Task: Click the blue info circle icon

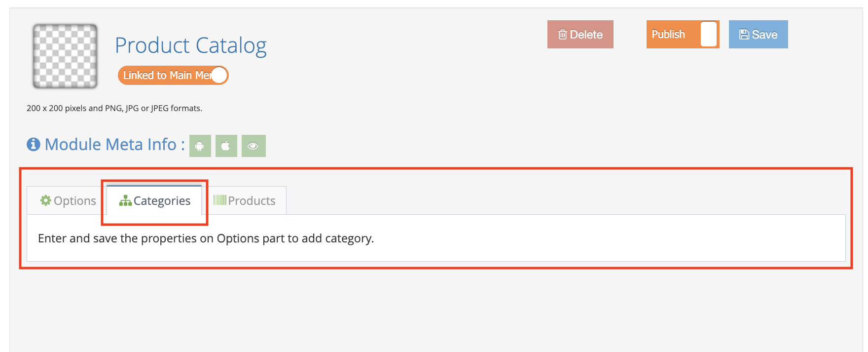Action: 33,144
